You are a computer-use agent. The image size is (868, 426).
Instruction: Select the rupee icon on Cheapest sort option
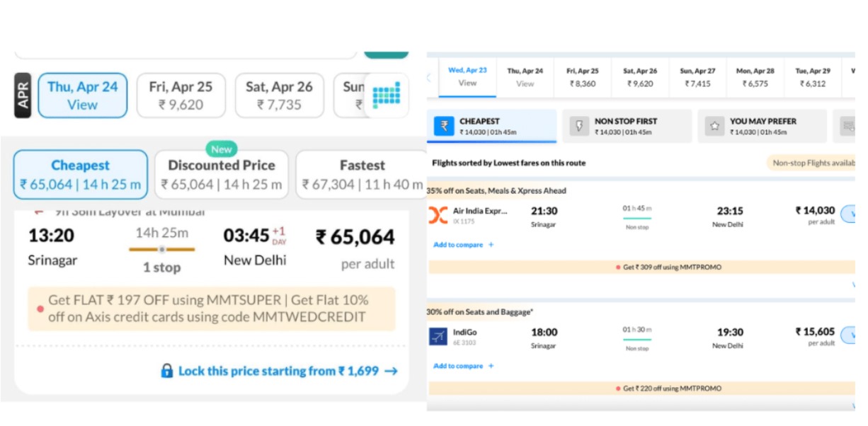tap(442, 125)
